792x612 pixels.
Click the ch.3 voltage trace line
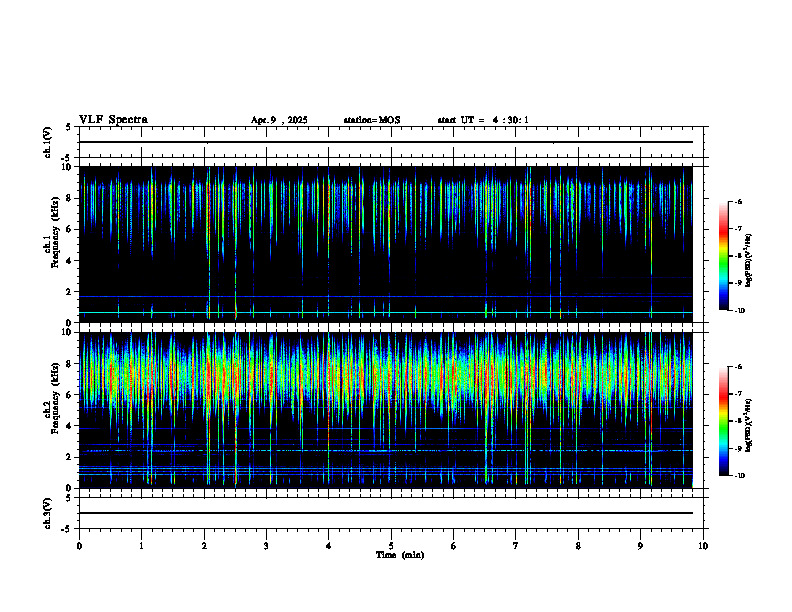click(385, 513)
